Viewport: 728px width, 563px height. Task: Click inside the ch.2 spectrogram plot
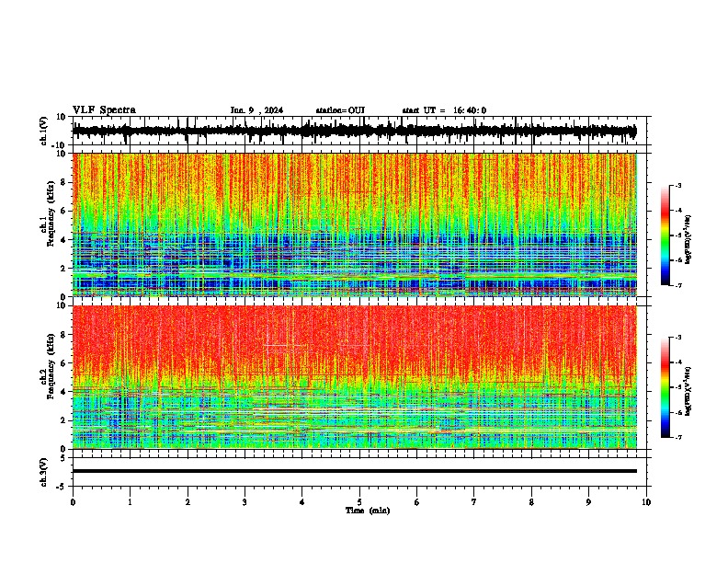pos(354,377)
